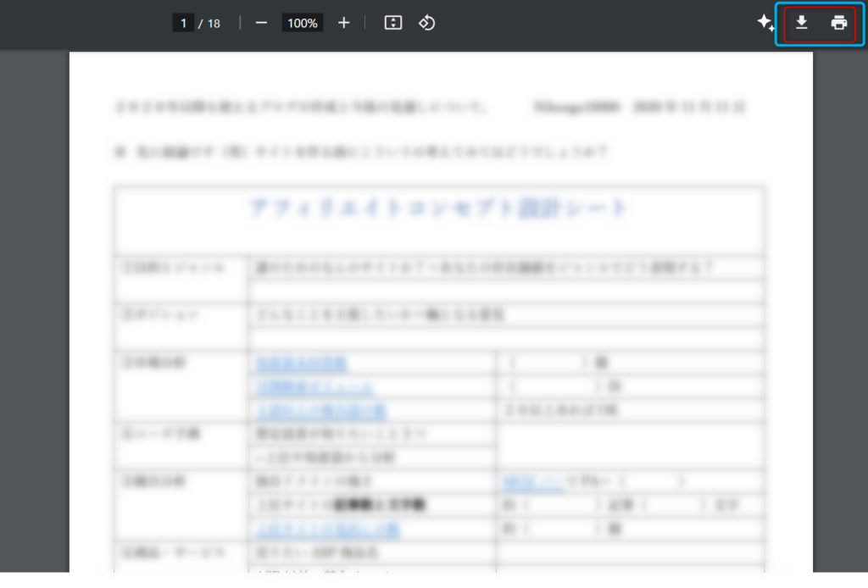Click the row six cell mentioning ASP
The image size is (868, 588).
[x=318, y=552]
